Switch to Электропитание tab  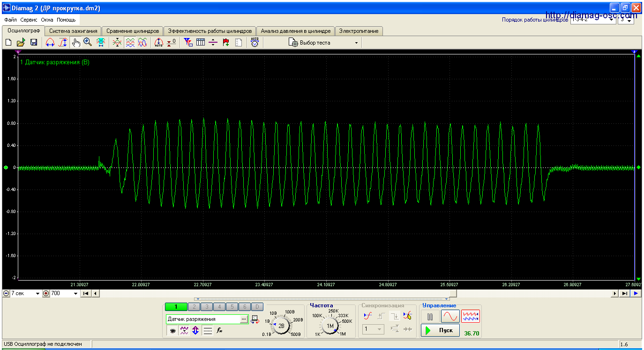[x=359, y=31]
